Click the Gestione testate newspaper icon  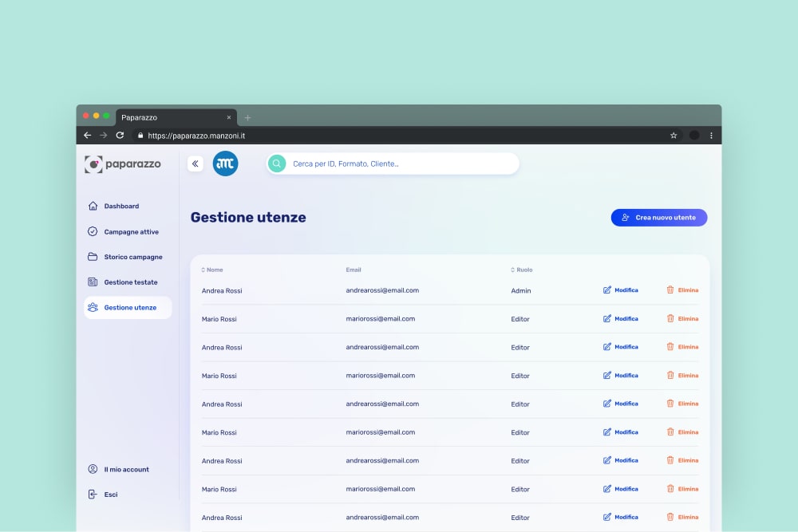(x=93, y=282)
